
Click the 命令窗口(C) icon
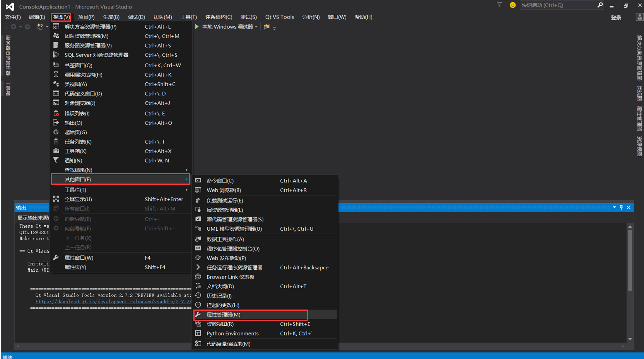point(198,180)
